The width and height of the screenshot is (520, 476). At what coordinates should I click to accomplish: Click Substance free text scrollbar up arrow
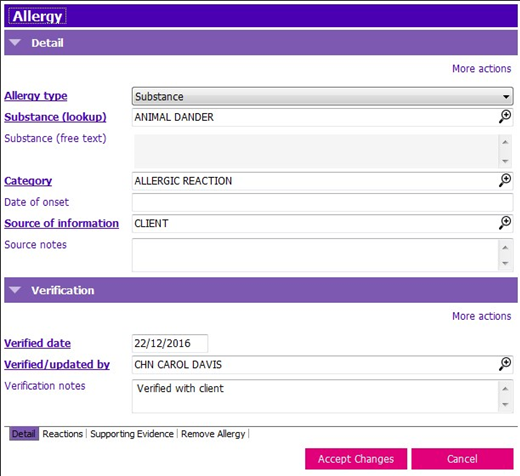(x=505, y=142)
